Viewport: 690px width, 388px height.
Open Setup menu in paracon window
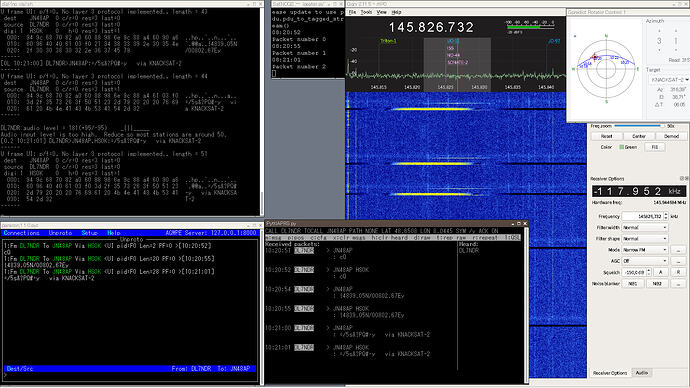(x=89, y=233)
